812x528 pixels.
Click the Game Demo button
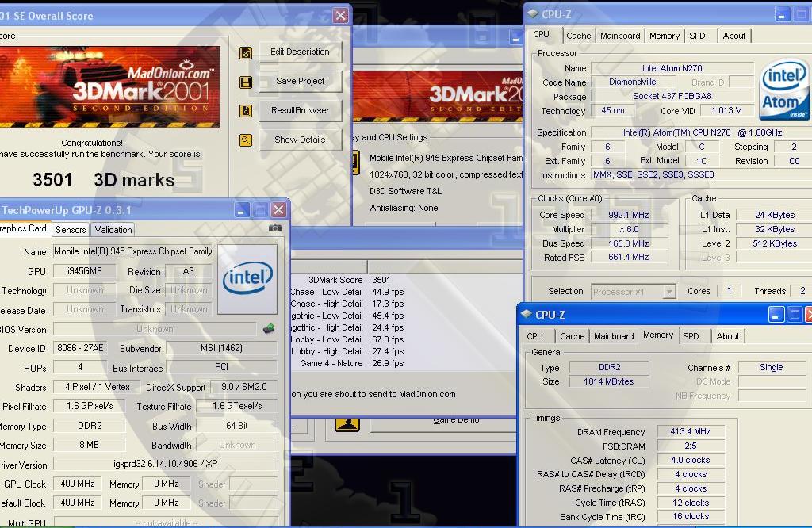click(443, 423)
